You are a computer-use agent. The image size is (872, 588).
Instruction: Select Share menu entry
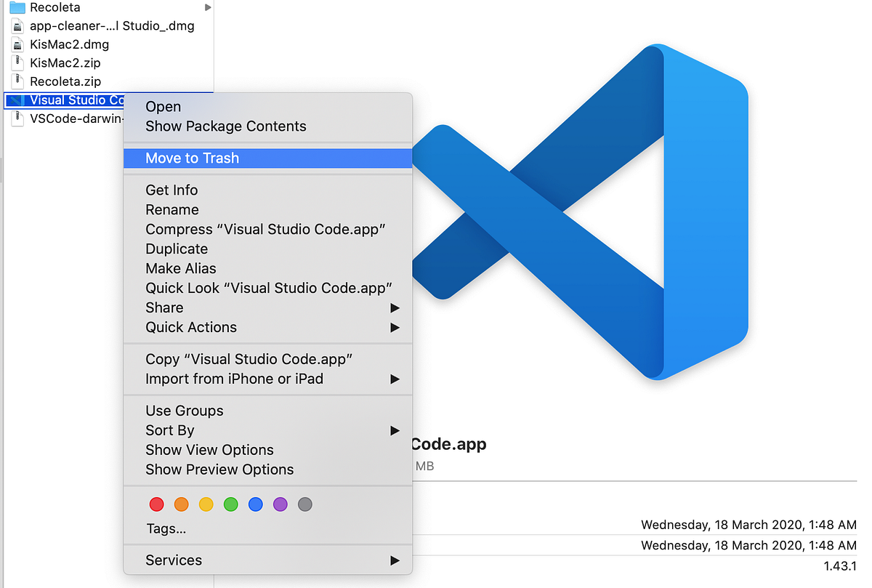pos(268,308)
